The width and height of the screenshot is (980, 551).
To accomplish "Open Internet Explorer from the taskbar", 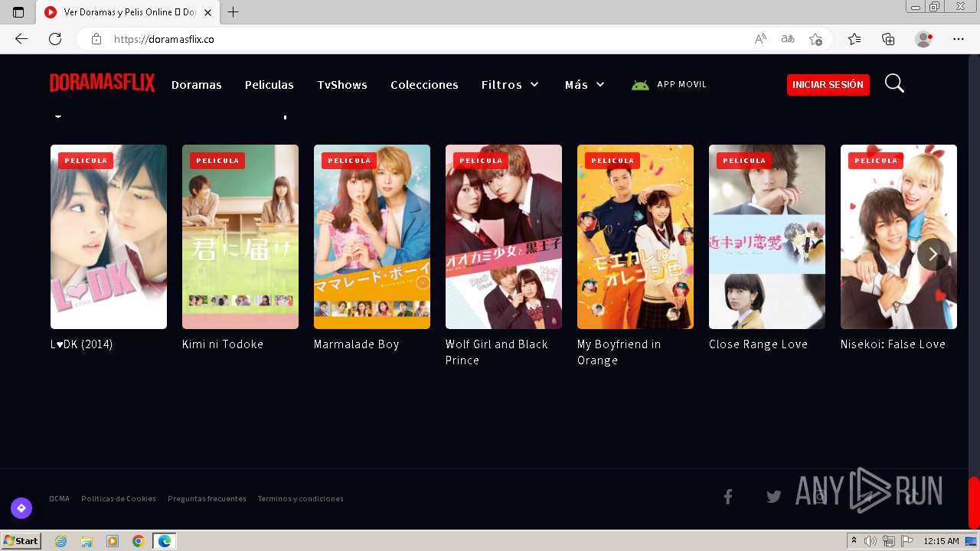I will (61, 541).
